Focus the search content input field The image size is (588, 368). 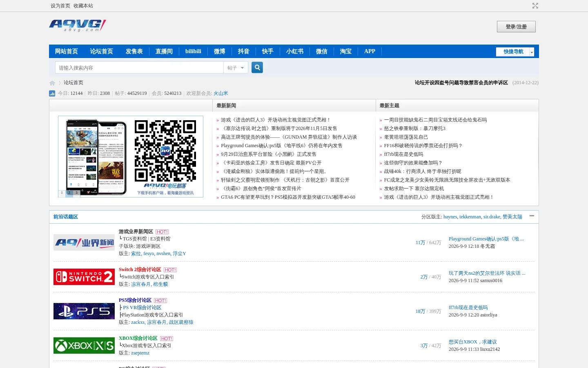point(139,68)
